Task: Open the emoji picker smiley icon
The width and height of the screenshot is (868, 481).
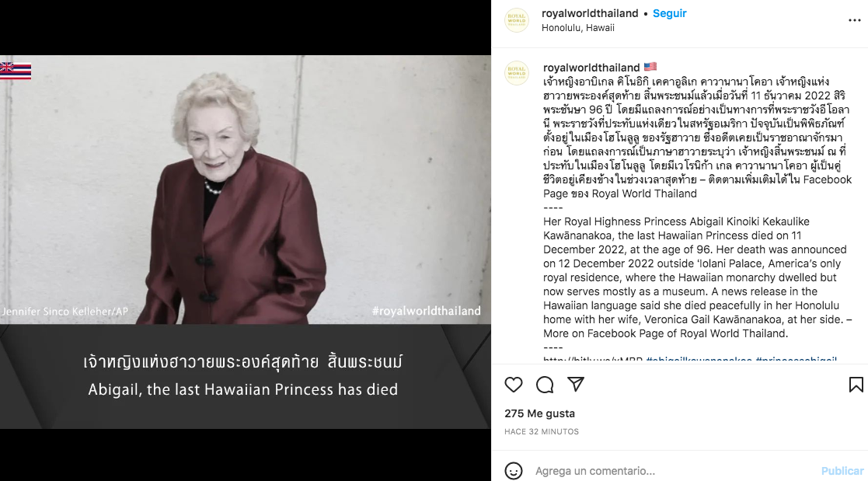Action: point(513,470)
